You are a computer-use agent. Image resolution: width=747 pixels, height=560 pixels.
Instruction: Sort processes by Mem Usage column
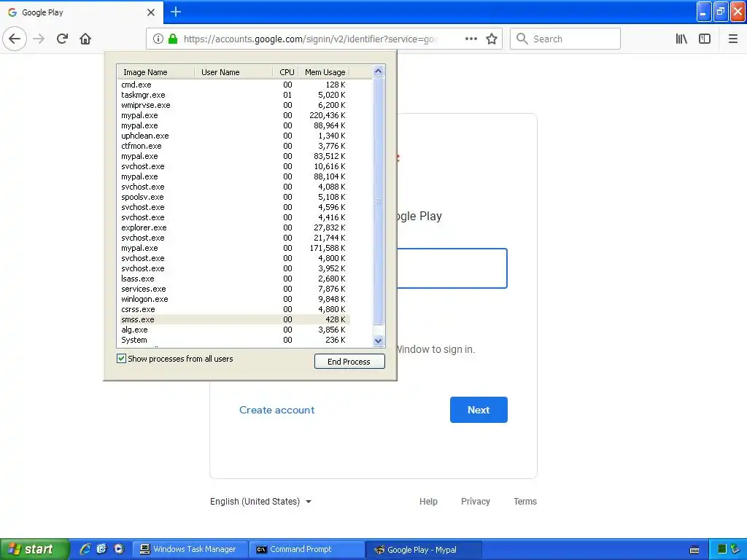[324, 72]
